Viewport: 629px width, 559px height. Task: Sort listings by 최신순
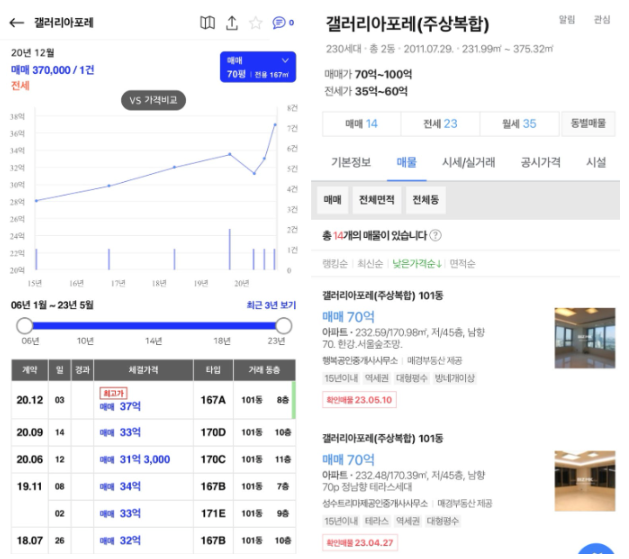(x=370, y=263)
